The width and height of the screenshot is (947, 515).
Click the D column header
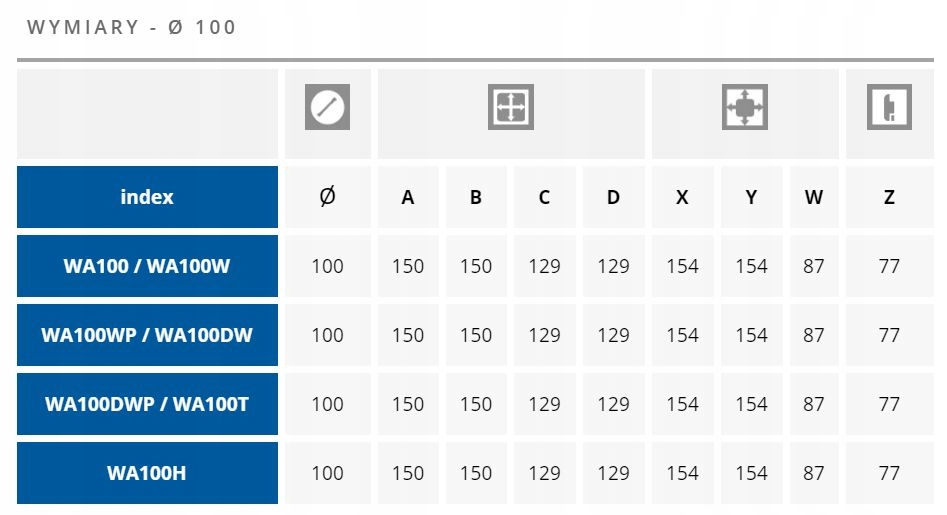(613, 197)
